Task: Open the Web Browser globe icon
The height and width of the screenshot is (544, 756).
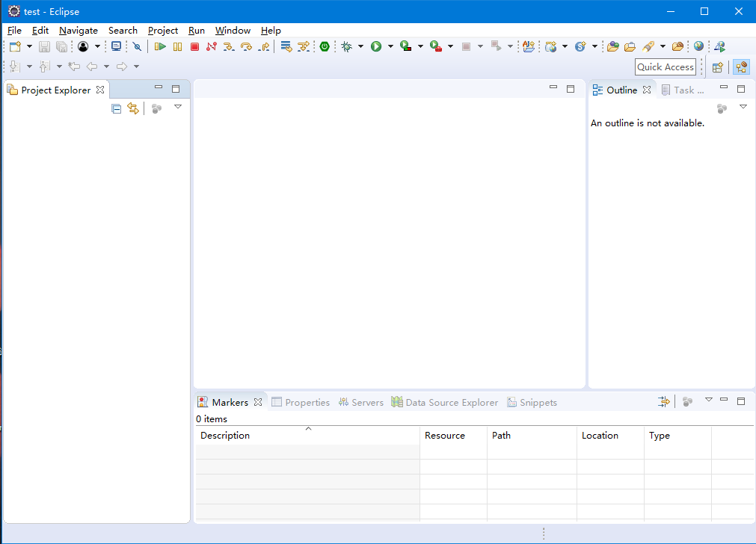Action: [698, 46]
